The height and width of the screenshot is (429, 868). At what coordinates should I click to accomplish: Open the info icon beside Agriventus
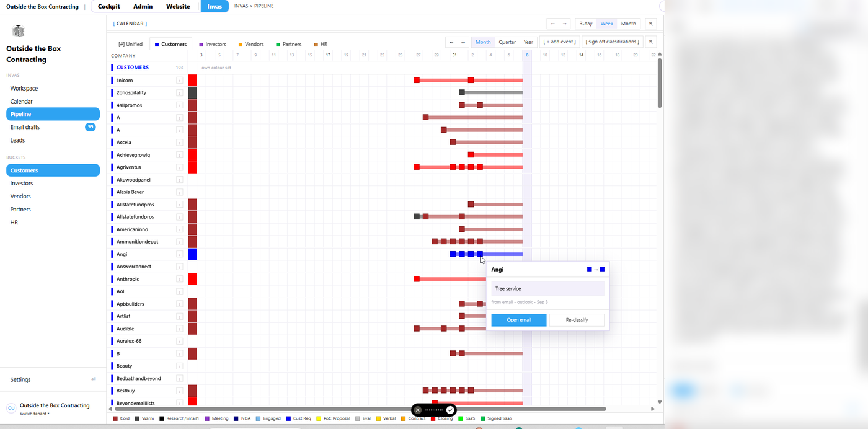point(180,167)
